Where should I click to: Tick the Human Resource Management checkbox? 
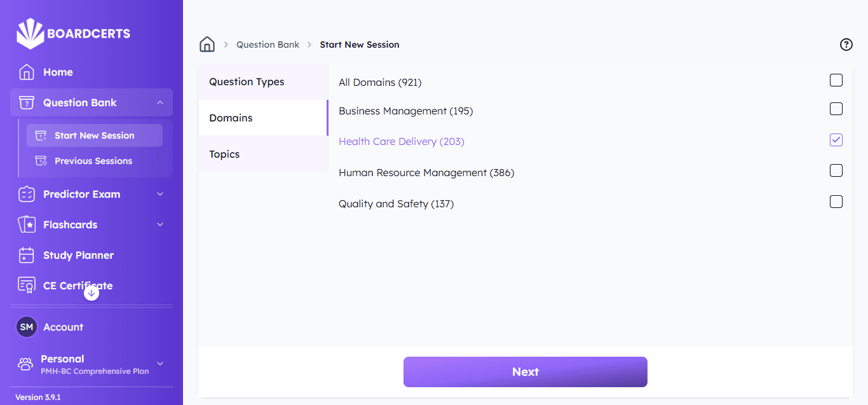tap(836, 170)
